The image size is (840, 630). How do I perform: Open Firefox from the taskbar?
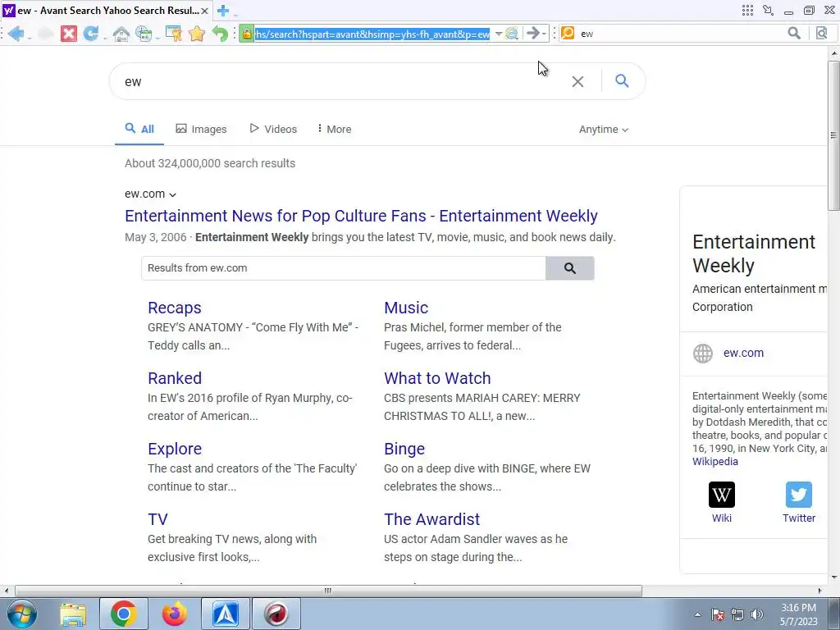point(175,614)
